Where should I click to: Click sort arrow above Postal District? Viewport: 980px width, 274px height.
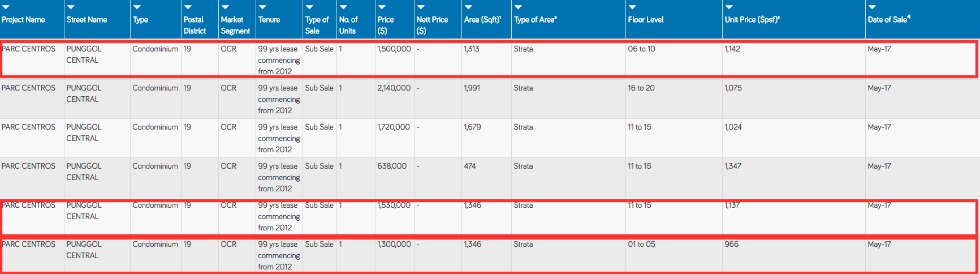[188, 7]
